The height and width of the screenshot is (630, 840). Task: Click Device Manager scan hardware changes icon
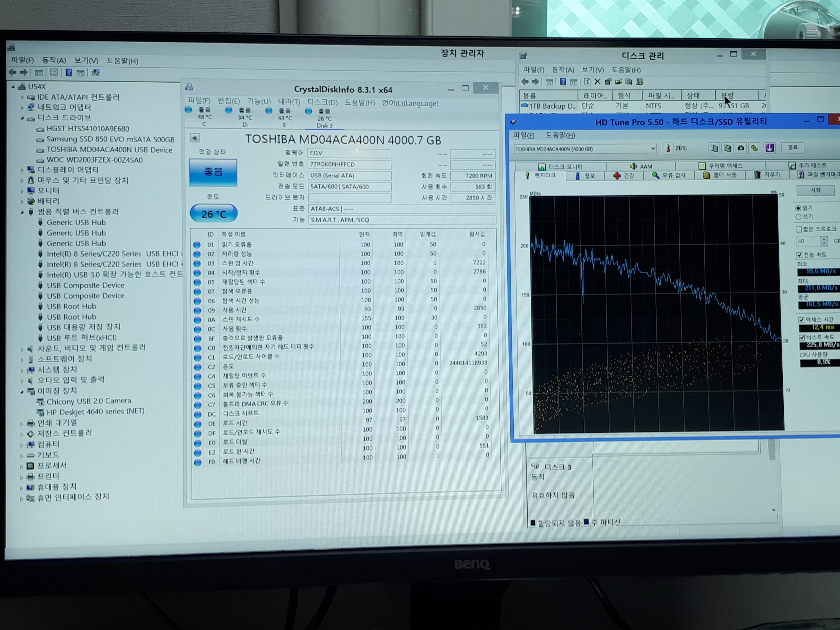[x=96, y=73]
